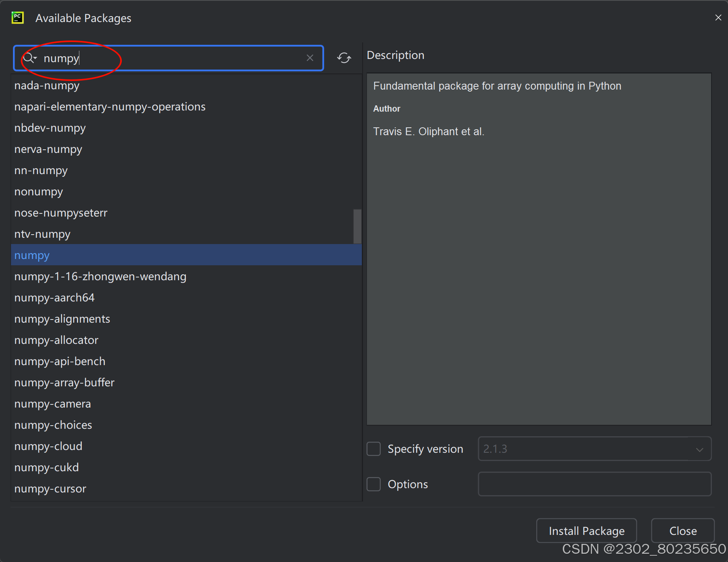Clear the search field text
Screen dimensions: 728x562
(x=310, y=58)
